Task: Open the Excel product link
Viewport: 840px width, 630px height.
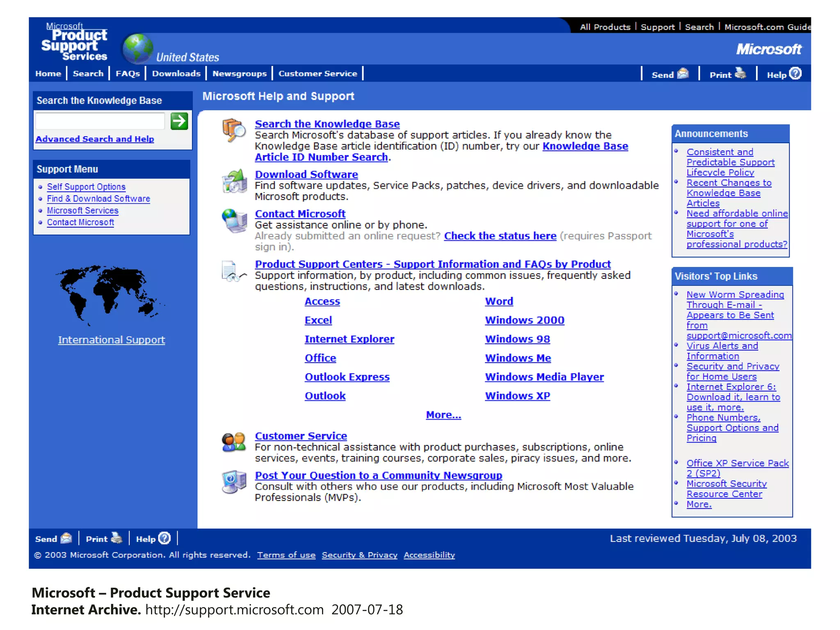Action: (318, 320)
